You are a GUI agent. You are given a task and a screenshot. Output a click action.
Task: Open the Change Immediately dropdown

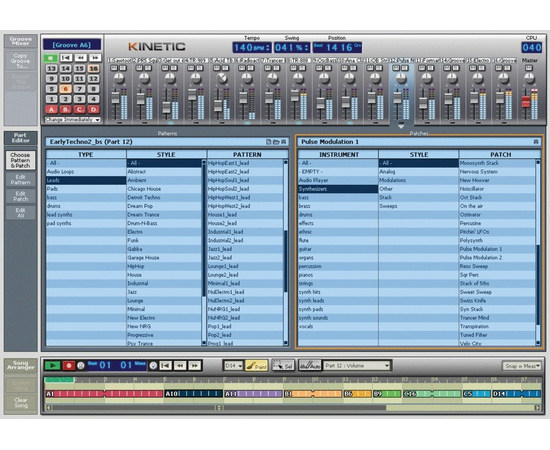(73, 120)
